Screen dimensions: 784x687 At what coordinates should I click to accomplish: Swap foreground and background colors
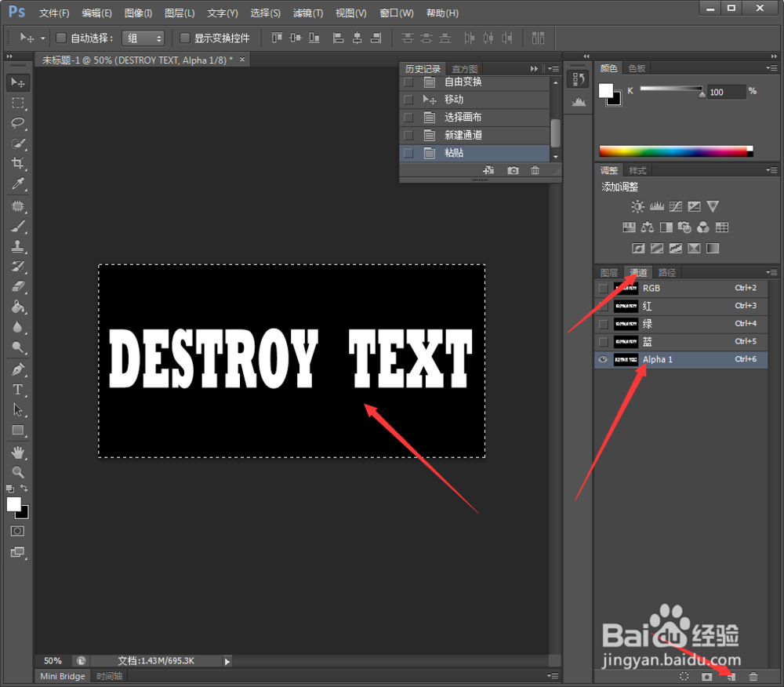[24, 488]
